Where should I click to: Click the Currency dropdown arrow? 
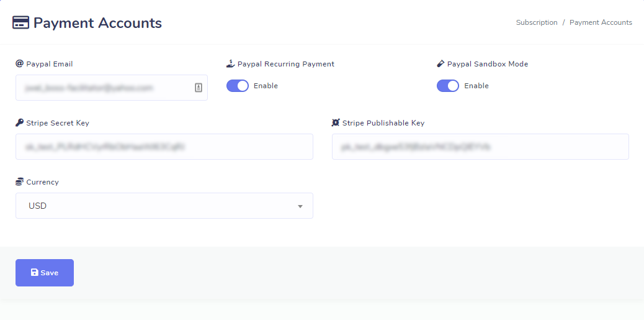[x=300, y=206]
